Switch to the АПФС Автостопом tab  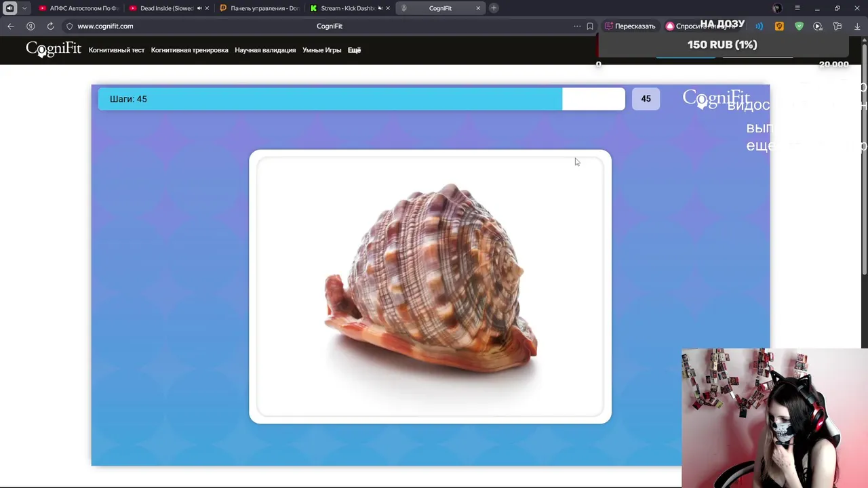[78, 8]
